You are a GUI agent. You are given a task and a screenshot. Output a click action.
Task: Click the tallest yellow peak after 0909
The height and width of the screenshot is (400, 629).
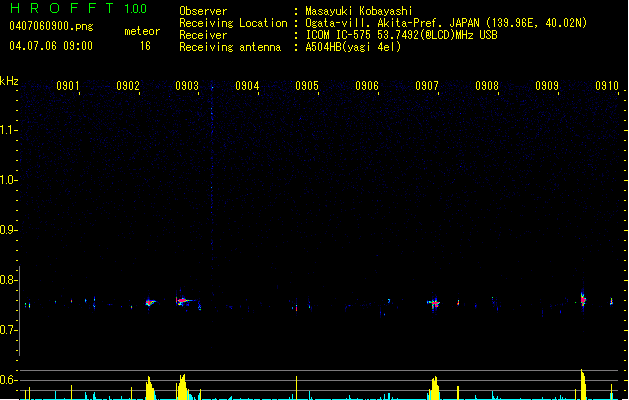(x=584, y=384)
